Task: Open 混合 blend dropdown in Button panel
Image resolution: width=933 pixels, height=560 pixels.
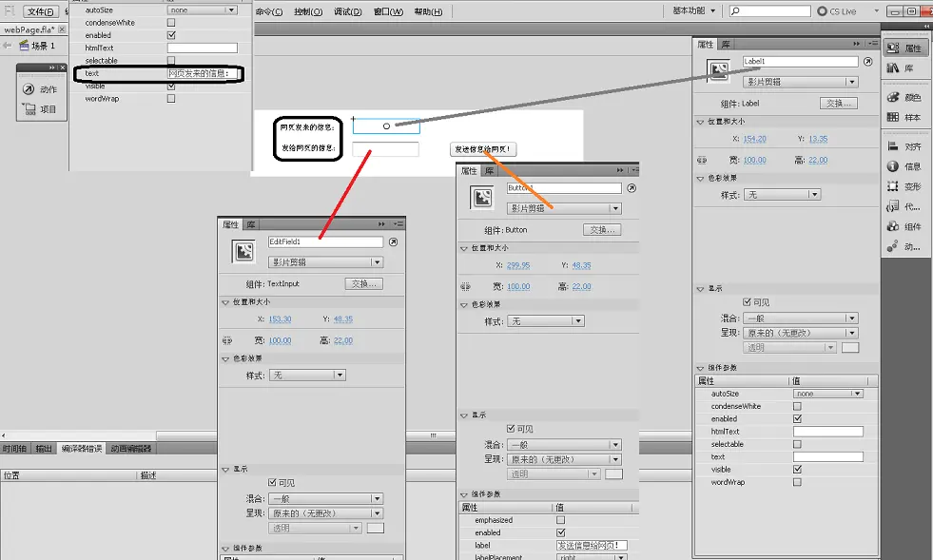Action: (x=564, y=445)
